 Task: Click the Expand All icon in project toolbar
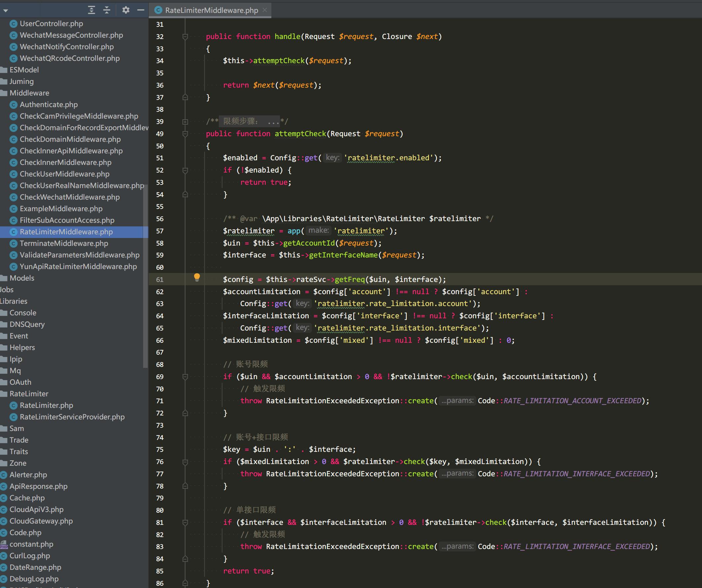coord(91,10)
